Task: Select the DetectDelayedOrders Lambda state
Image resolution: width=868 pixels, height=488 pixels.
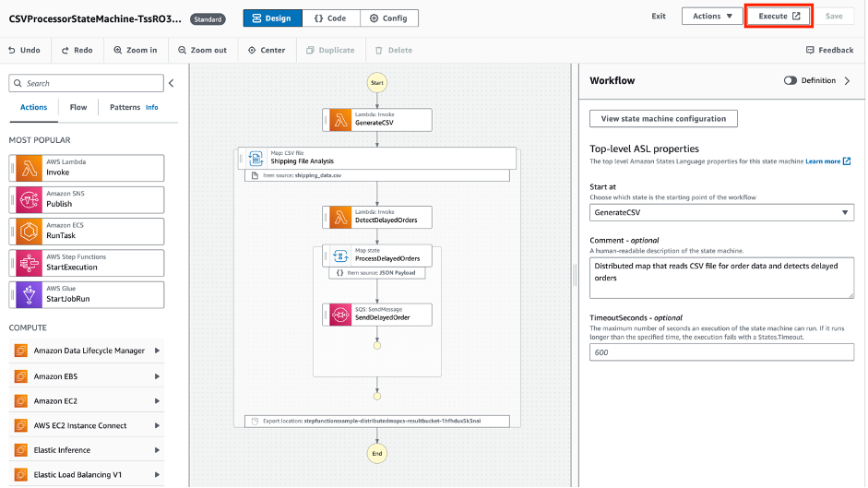Action: click(x=377, y=217)
